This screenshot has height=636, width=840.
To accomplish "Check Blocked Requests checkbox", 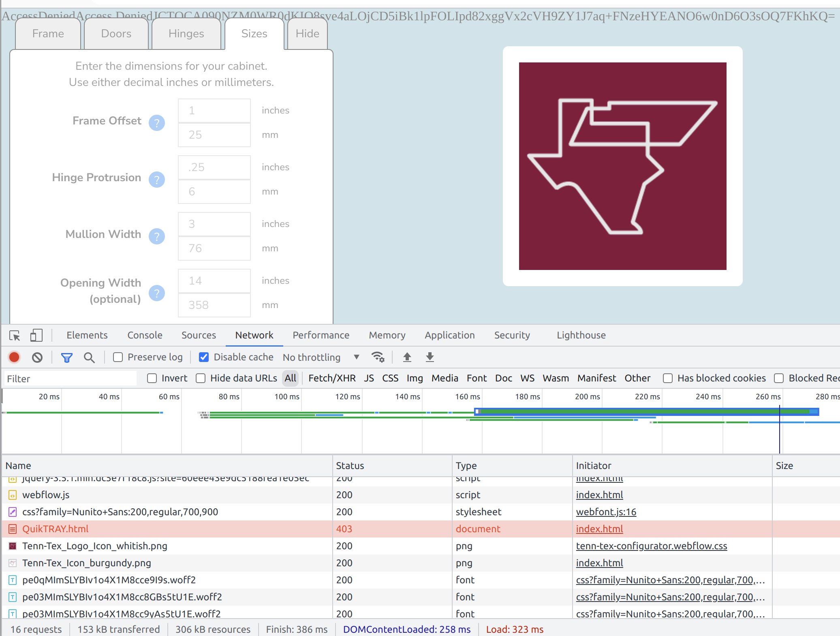I will (x=779, y=378).
